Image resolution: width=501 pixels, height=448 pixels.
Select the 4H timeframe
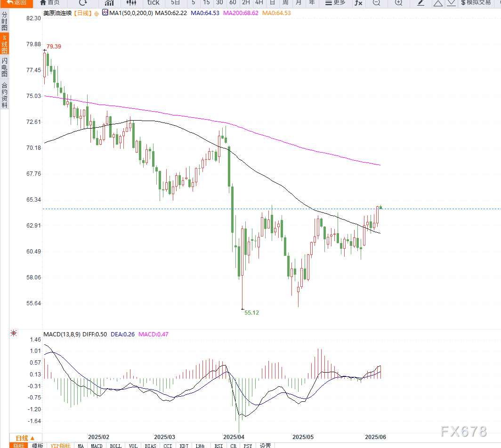coord(259,2)
